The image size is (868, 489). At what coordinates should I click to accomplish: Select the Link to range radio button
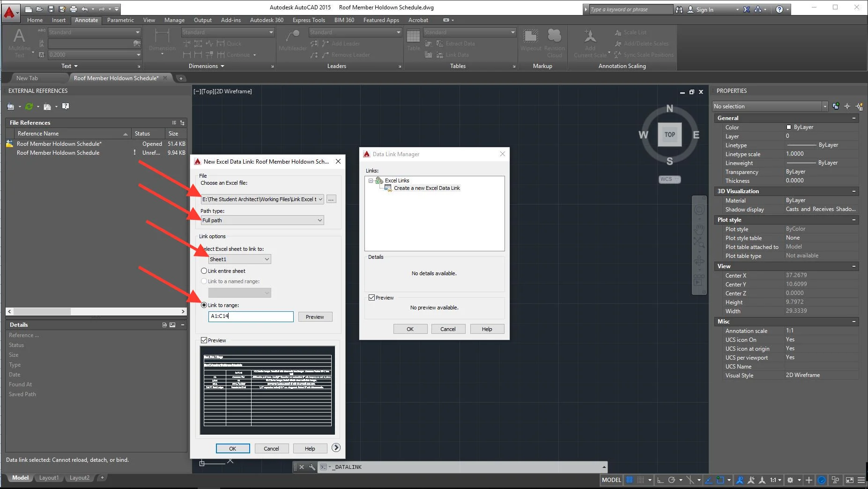204,305
